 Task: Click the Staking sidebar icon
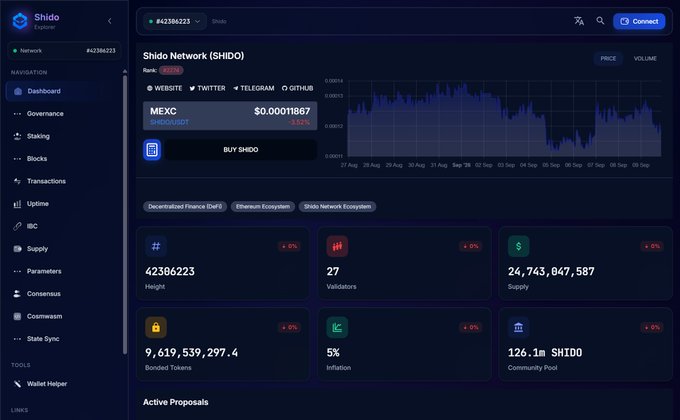coord(17,136)
